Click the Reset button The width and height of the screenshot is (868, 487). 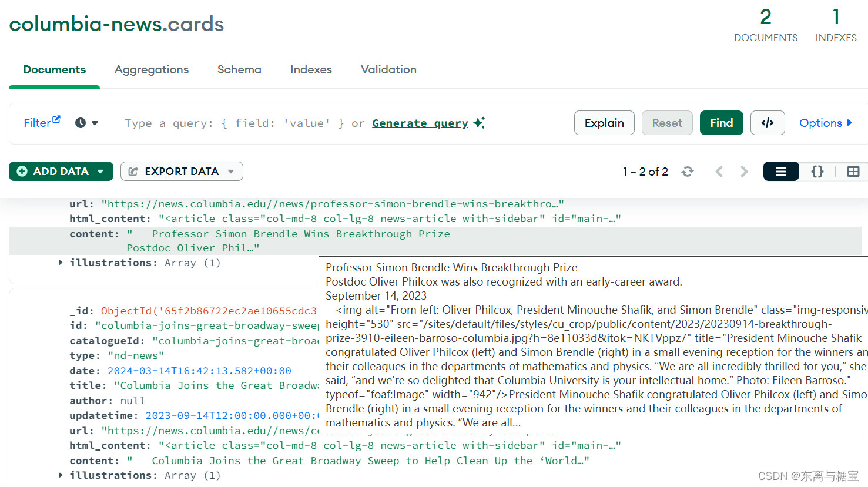pos(667,123)
